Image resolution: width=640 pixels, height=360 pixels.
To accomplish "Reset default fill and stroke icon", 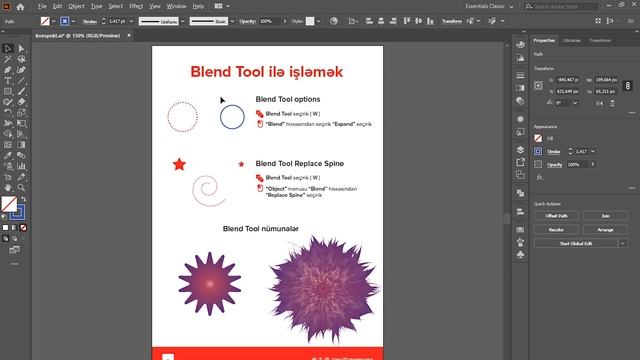I will pos(4,217).
